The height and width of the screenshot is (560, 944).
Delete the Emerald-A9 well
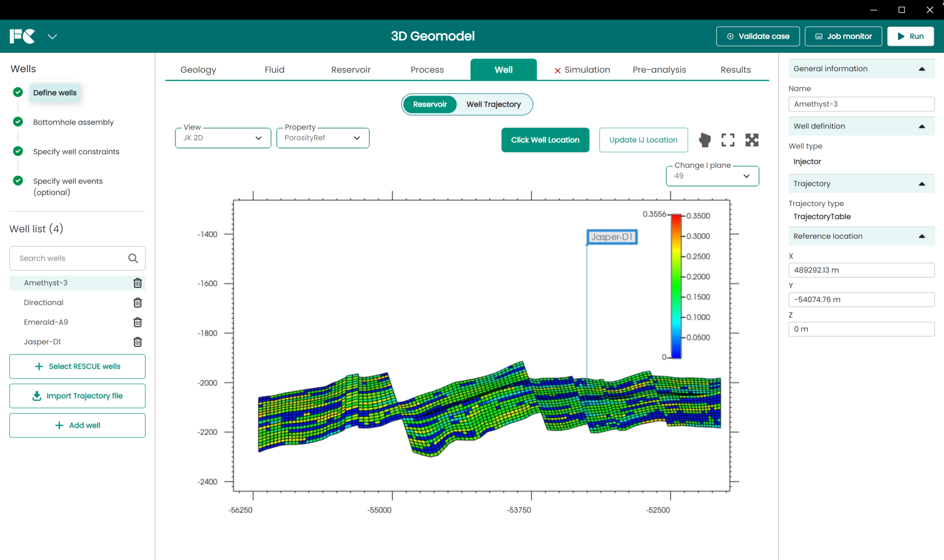(137, 322)
